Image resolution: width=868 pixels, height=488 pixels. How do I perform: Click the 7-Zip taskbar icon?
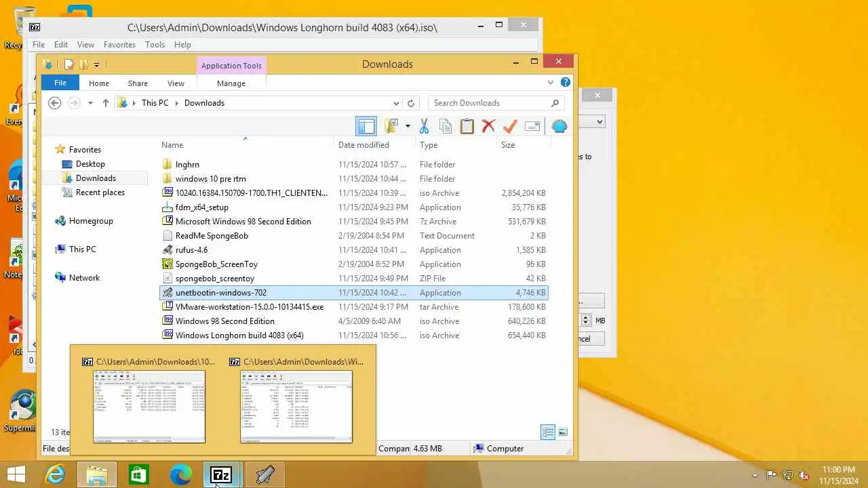click(222, 474)
